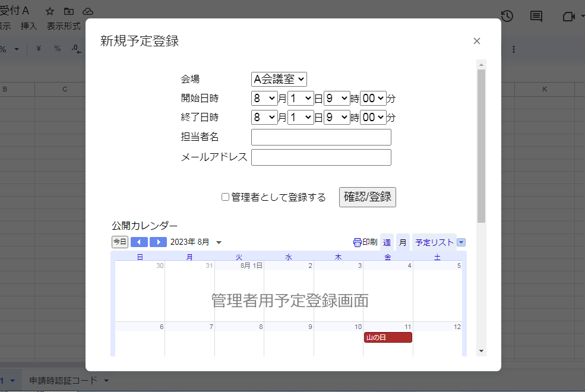Click the decrease decimal places icon

point(76,49)
